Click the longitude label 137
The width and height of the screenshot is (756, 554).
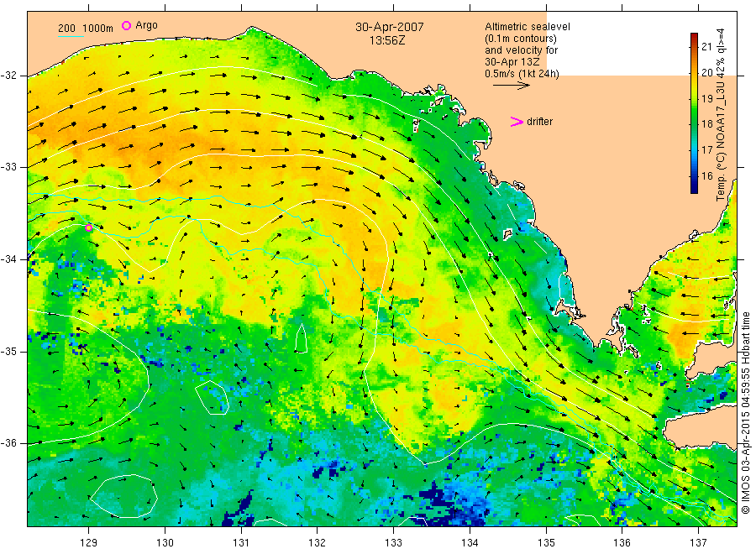click(698, 543)
